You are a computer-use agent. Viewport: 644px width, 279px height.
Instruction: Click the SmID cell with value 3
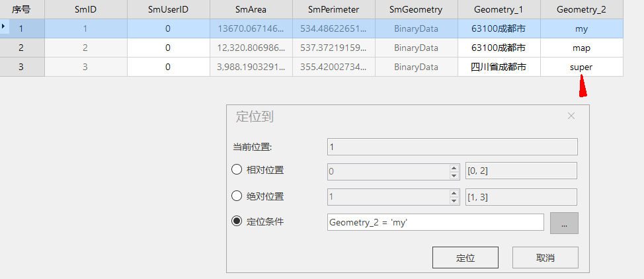click(86, 67)
